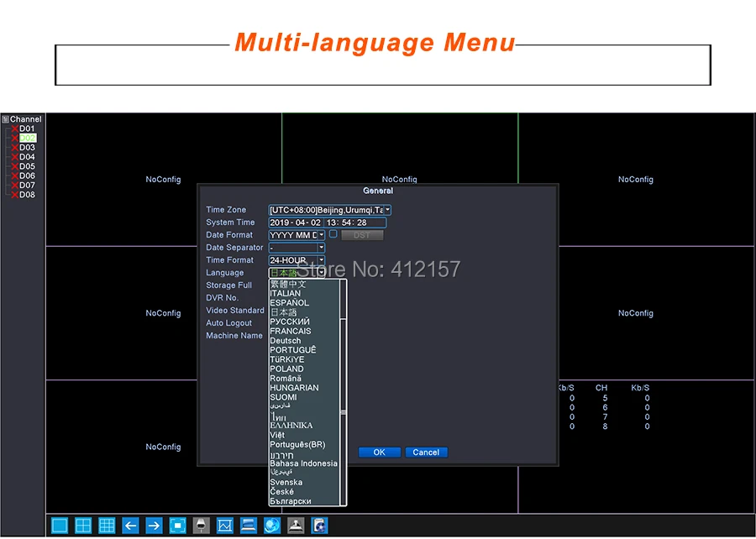Select channel D03 in the tree

27,148
